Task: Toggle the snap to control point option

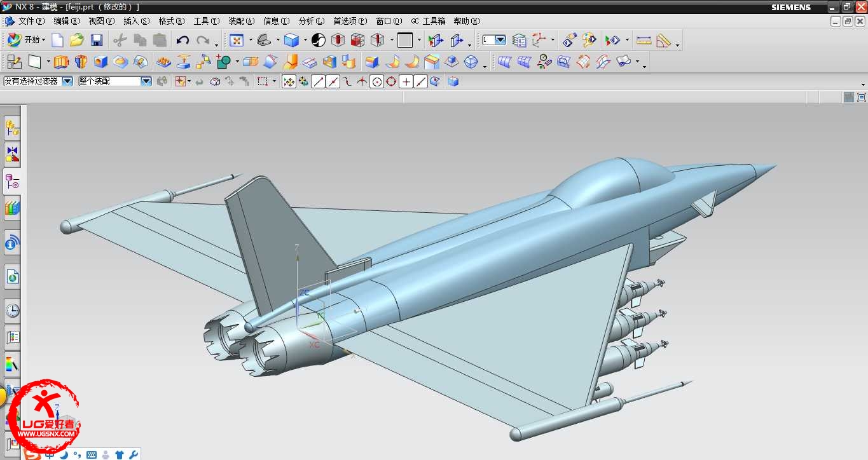Action: click(x=347, y=82)
